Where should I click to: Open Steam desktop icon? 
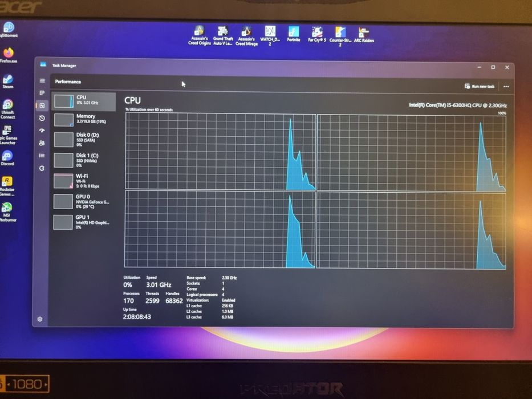tap(8, 82)
